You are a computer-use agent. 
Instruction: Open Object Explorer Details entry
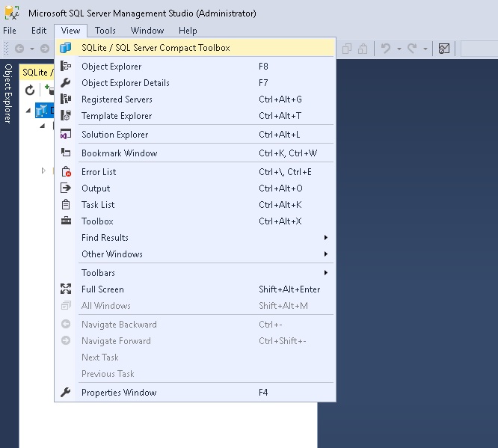195,83
